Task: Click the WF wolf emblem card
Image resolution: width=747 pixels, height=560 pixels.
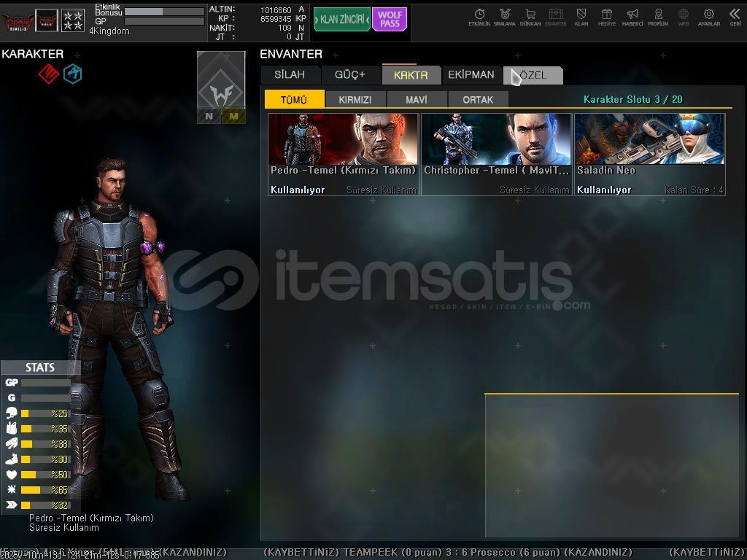Action: point(221,79)
